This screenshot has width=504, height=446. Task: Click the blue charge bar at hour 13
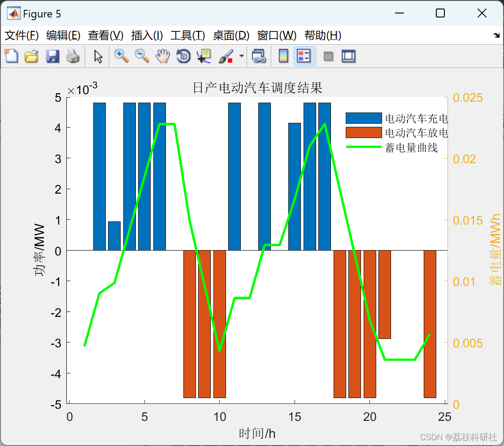265,177
